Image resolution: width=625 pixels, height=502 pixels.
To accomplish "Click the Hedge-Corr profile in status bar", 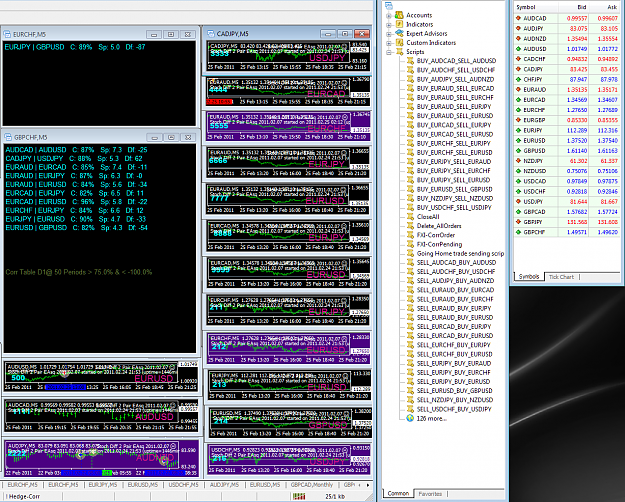I will pos(24,496).
